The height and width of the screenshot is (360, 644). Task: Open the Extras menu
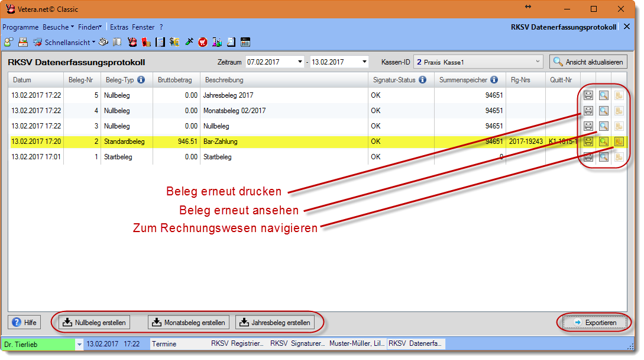point(119,27)
